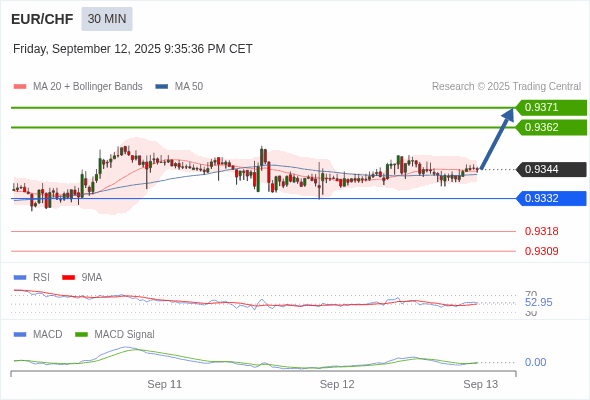The image size is (590, 400).
Task: Click the Sep 12 date axis label
Action: pos(337,384)
